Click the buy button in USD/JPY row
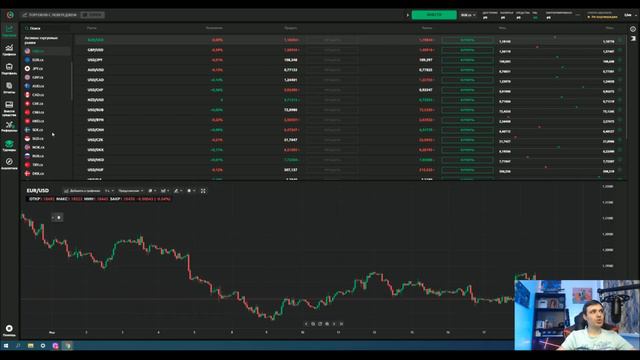The width and height of the screenshot is (640, 360). (467, 60)
